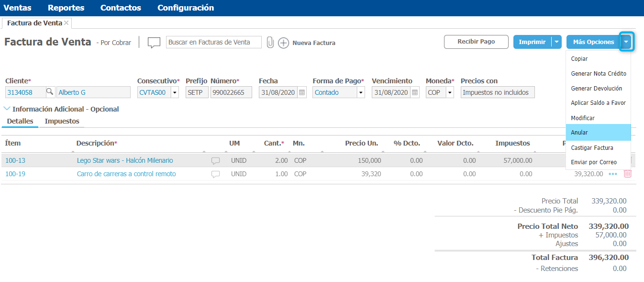Open the item link 100-13
Screen dimensions: 644x282
pyautogui.click(x=15, y=160)
